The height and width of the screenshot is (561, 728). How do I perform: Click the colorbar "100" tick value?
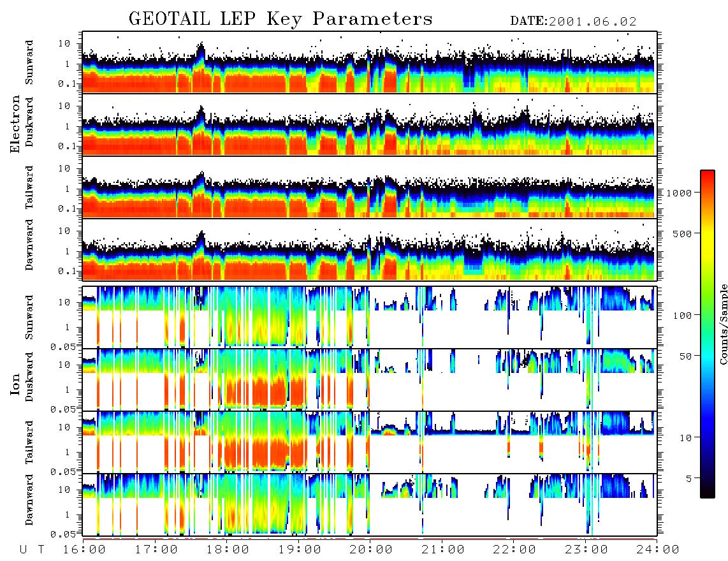click(x=683, y=316)
